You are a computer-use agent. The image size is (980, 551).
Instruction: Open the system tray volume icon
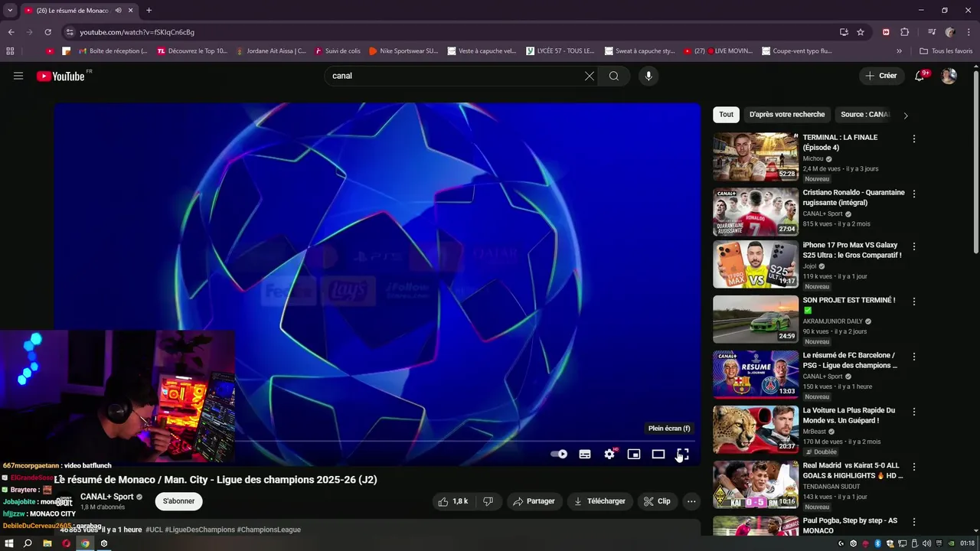[927, 543]
